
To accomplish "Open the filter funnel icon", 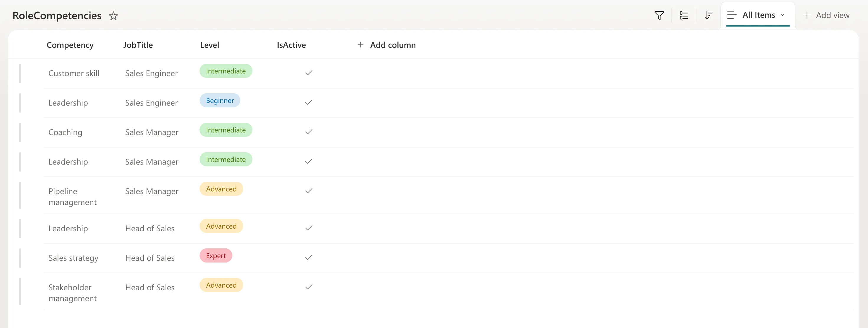I will pyautogui.click(x=659, y=15).
